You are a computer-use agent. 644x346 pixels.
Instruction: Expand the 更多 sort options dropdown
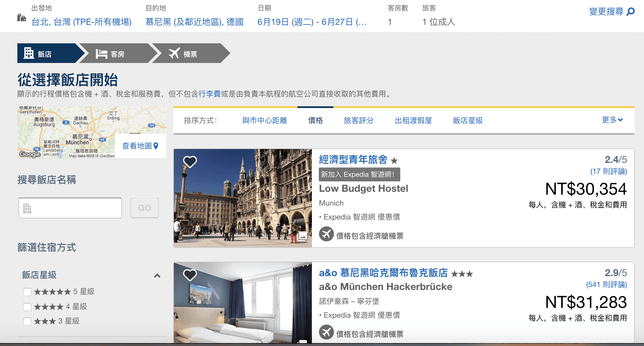click(x=612, y=120)
